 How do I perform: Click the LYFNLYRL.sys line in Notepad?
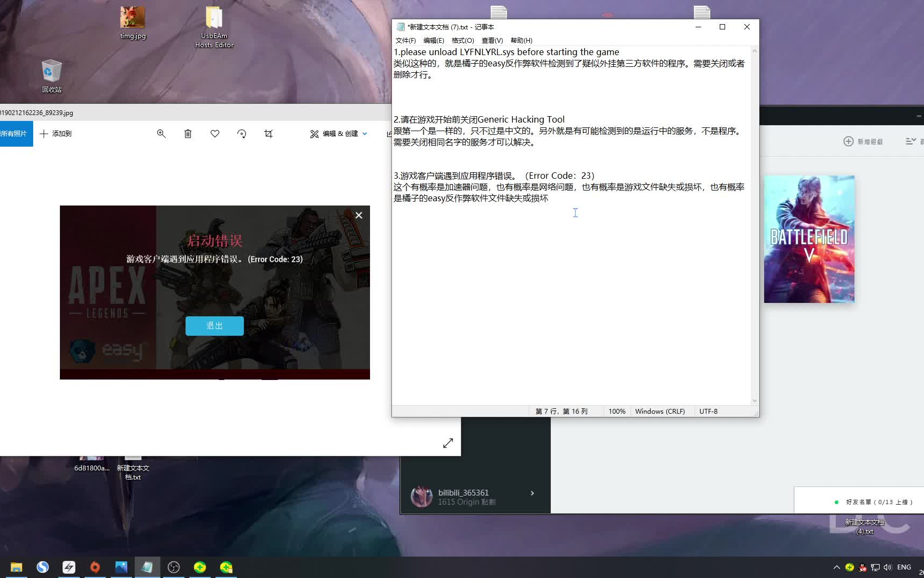506,52
